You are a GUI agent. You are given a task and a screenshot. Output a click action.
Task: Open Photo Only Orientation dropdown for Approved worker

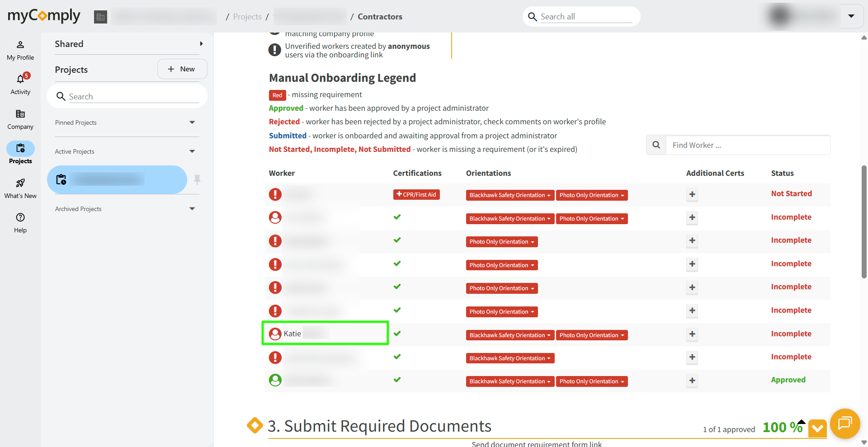[592, 381]
